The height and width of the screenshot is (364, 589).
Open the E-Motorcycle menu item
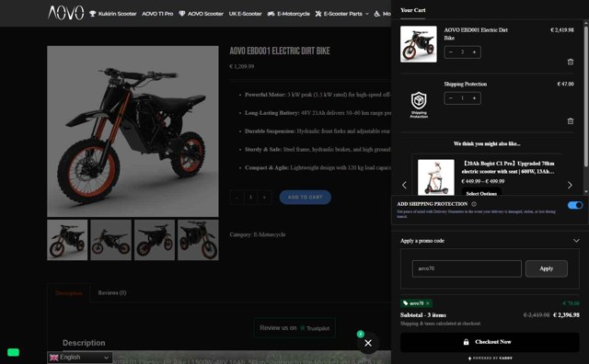[288, 14]
